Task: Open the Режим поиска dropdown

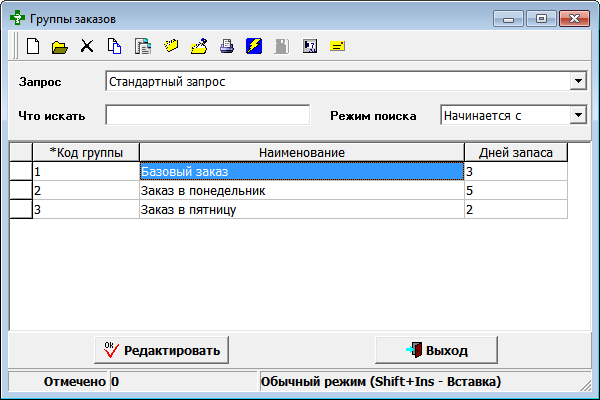Action: pos(577,115)
